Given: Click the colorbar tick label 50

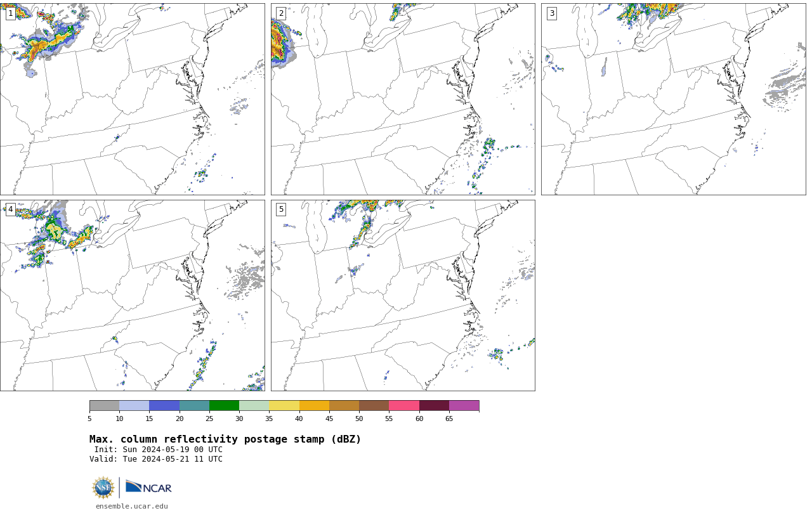Looking at the screenshot, I should (359, 419).
